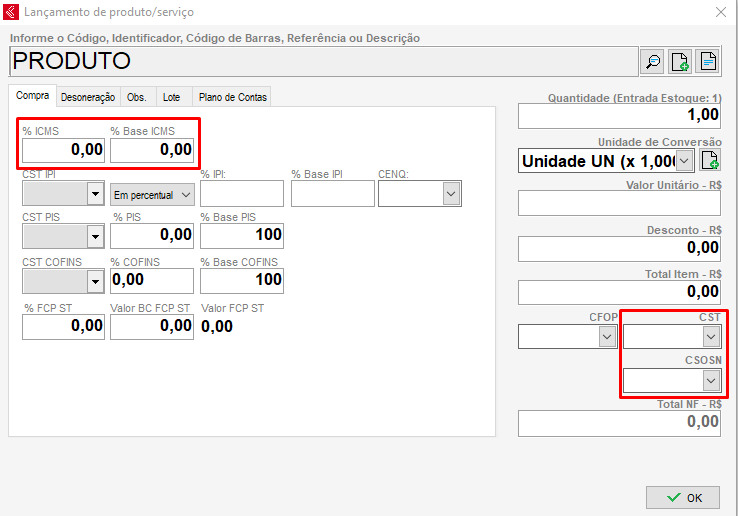The width and height of the screenshot is (738, 516).
Task: Open the CSOSN dropdown
Action: pyautogui.click(x=711, y=381)
